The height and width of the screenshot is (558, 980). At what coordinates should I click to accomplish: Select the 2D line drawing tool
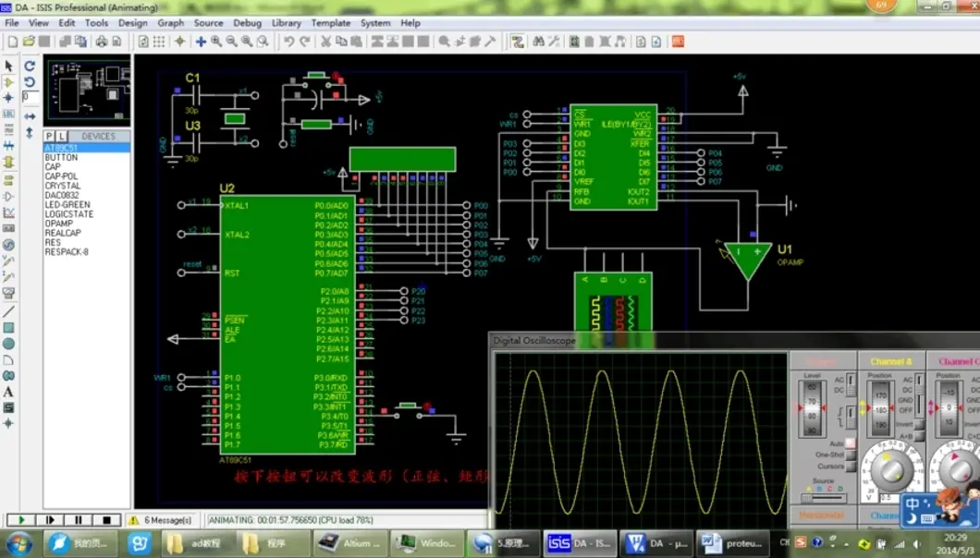click(8, 311)
